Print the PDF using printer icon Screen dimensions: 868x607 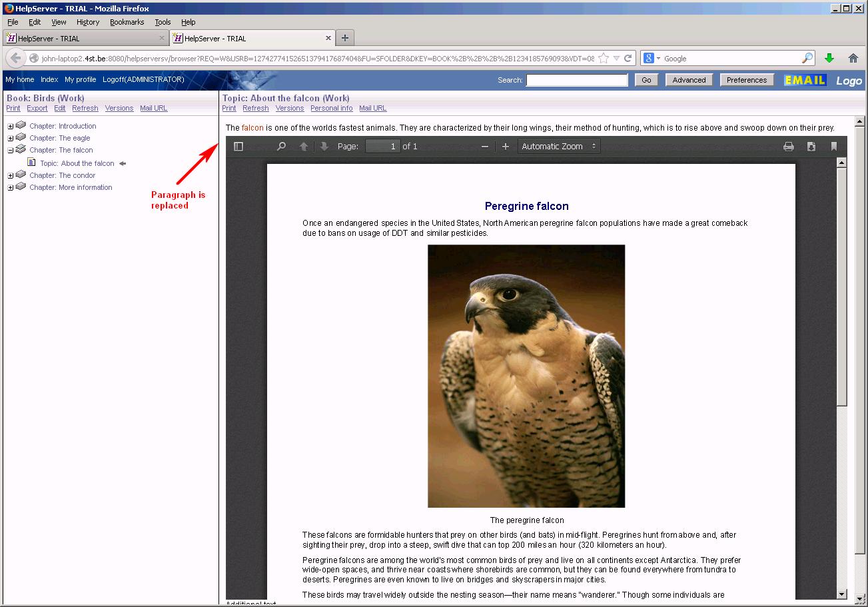(x=789, y=147)
